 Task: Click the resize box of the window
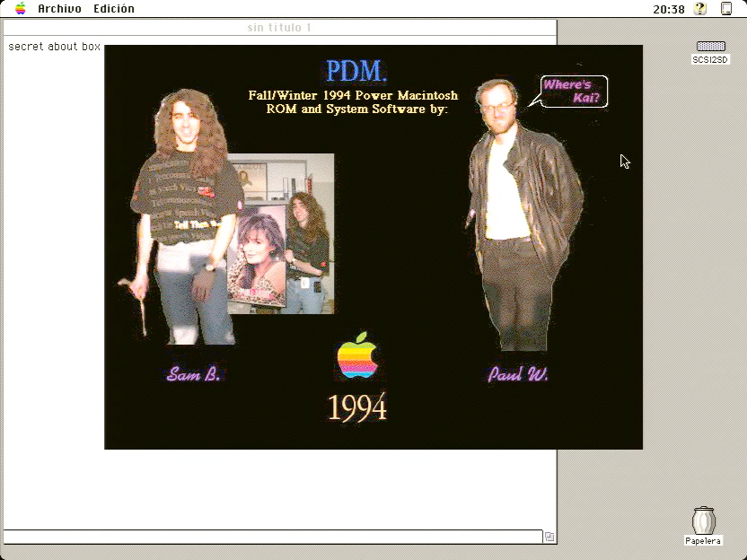(x=549, y=537)
